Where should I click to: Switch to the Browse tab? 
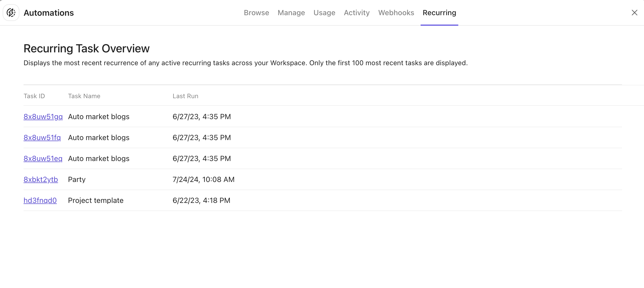(256, 13)
